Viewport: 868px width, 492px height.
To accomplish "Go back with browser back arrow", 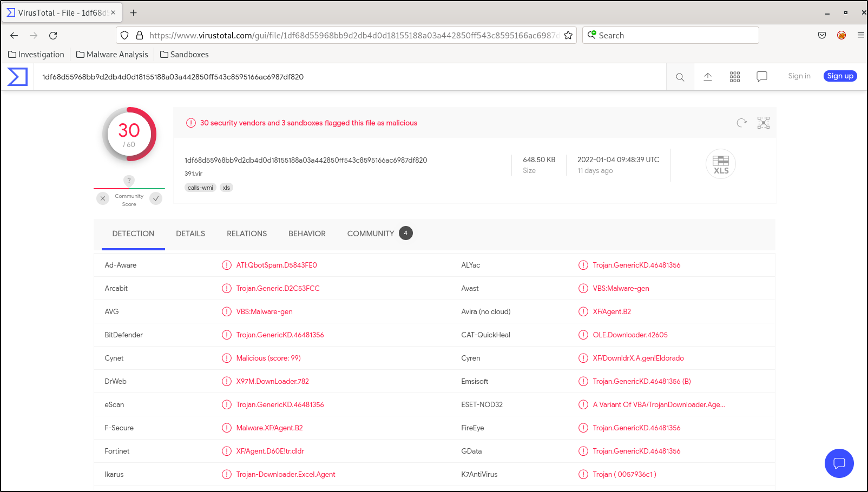I will point(14,35).
